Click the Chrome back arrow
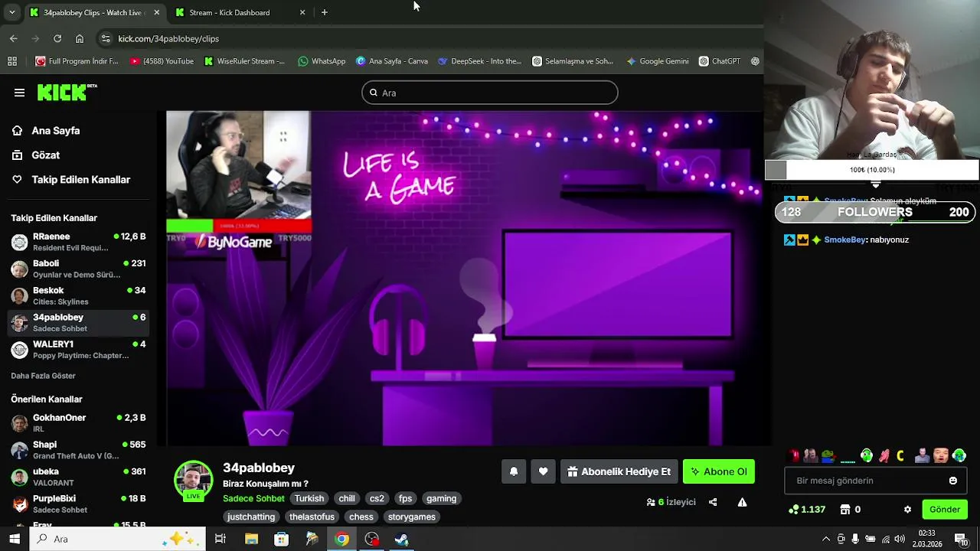980x551 pixels. point(14,38)
